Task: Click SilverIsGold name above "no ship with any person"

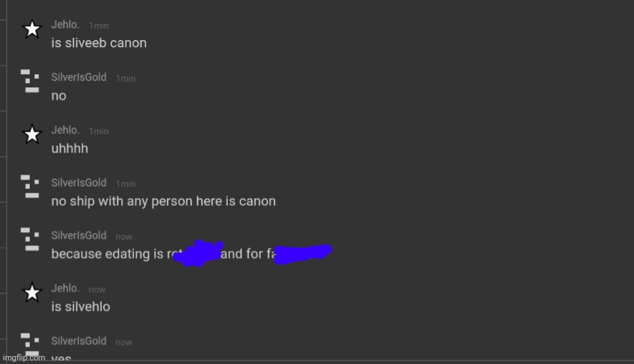Action: tap(79, 183)
